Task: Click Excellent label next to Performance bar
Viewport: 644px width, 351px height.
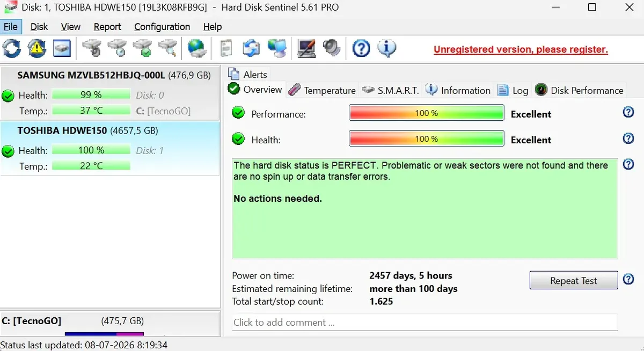Action: coord(531,114)
